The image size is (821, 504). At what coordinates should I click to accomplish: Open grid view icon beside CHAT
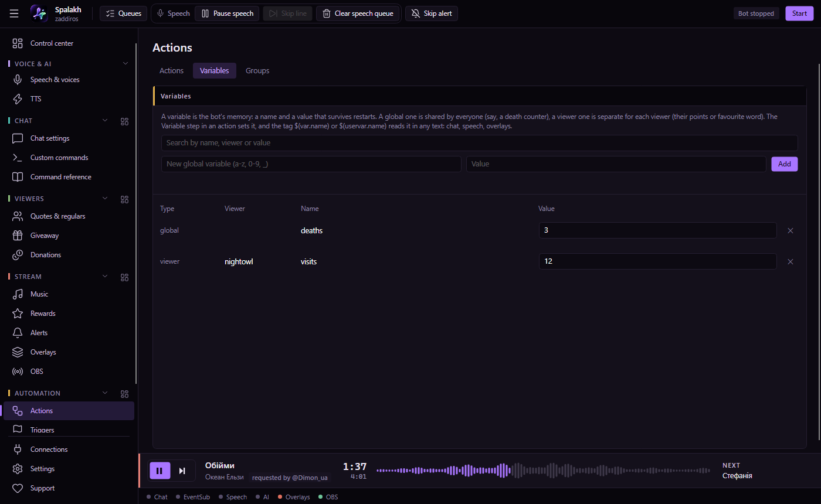pyautogui.click(x=124, y=121)
